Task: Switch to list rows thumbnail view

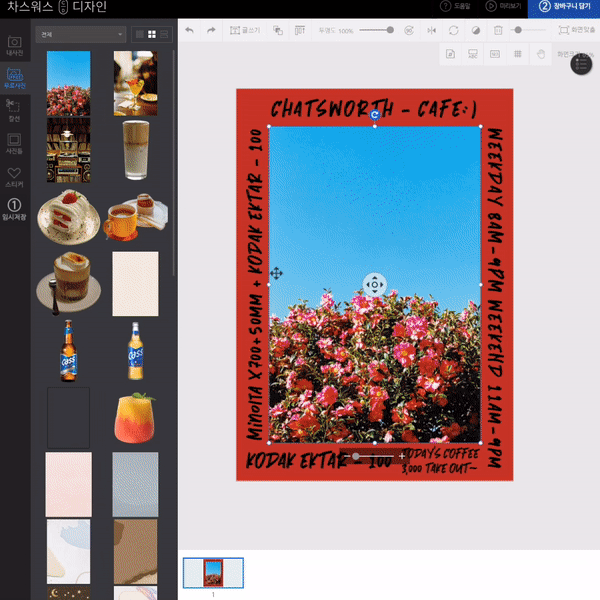Action: coord(164,34)
